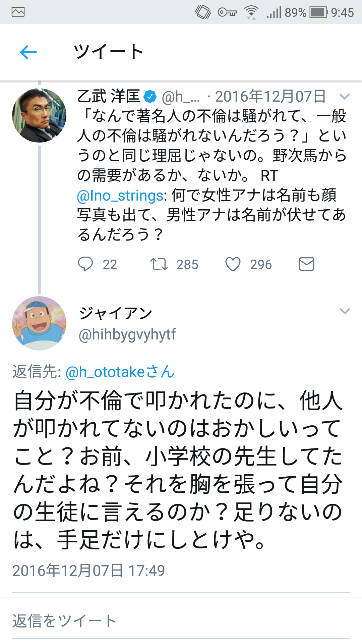Tap the back arrow icon
This screenshot has width=362, height=644.
[x=28, y=52]
